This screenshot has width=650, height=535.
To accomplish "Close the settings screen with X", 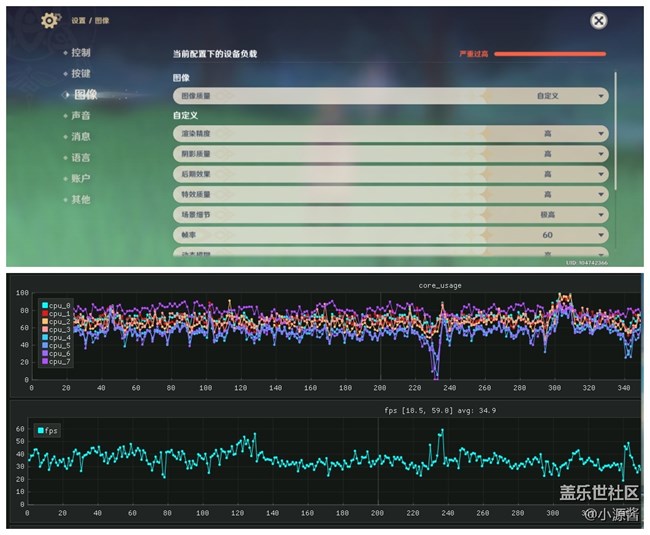I will click(x=598, y=20).
